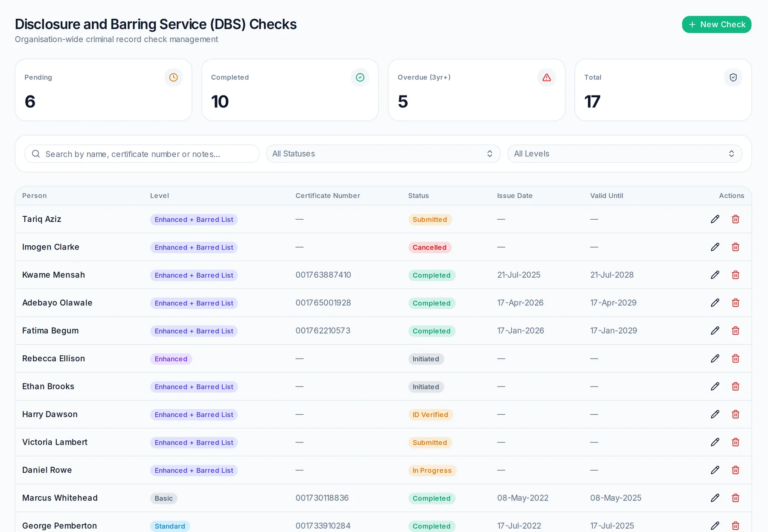Edit Daniel Rowe's check
This screenshot has width=768, height=532.
(715, 470)
